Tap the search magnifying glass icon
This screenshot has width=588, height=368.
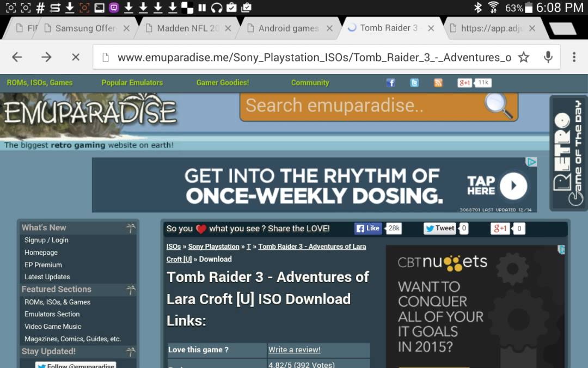pos(498,106)
